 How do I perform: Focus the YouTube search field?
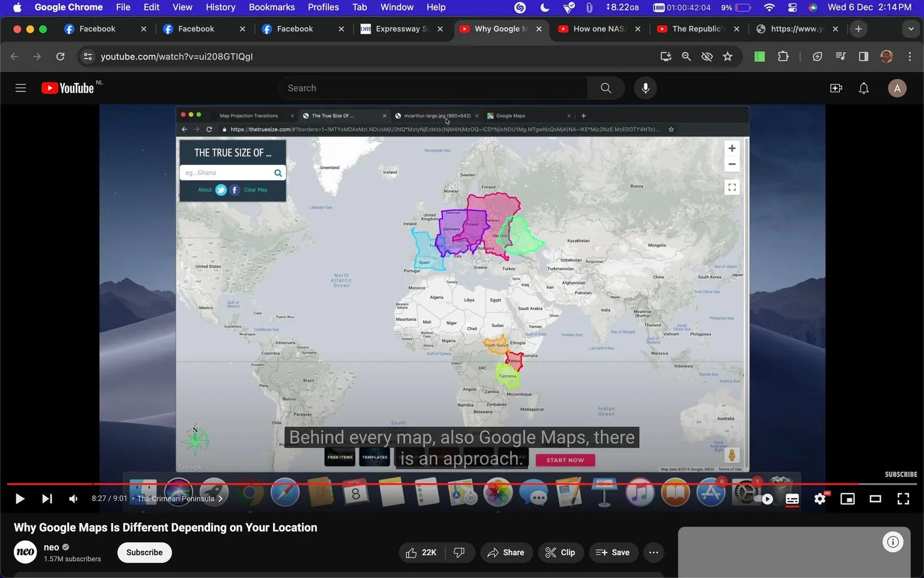tap(433, 88)
